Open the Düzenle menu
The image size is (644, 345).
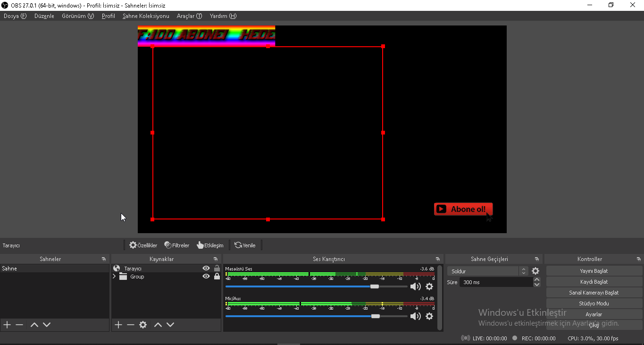point(44,16)
